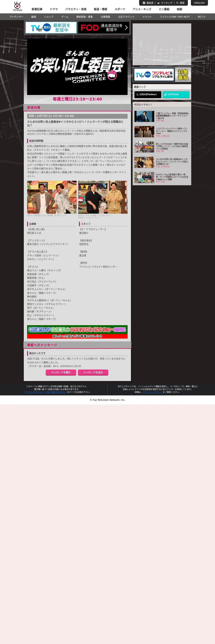Go to イベント sub-navigation link

[x=147, y=17]
